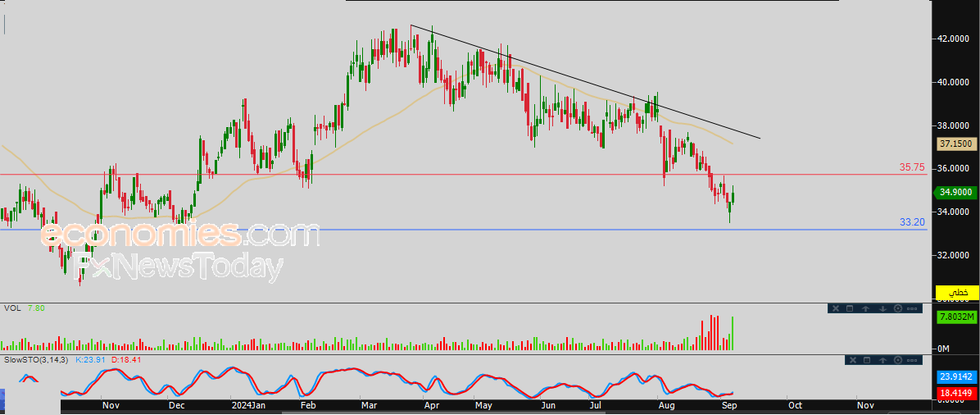Screen dimensions: 980x415
Task: Click the Oct date label near chart end
Action: click(x=794, y=406)
